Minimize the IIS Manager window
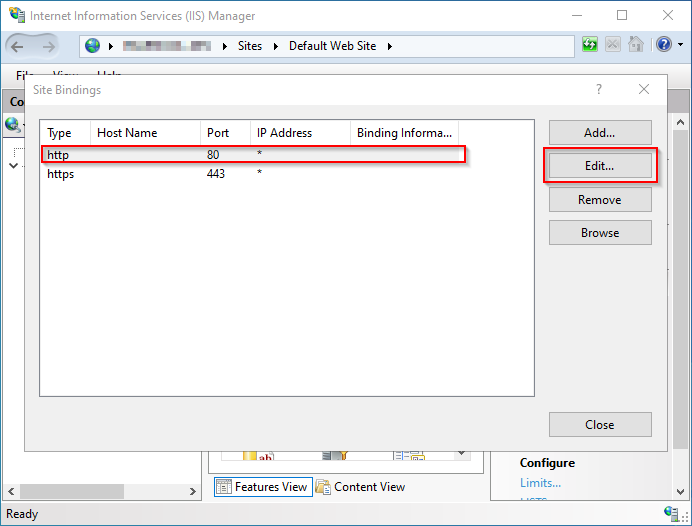Image resolution: width=692 pixels, height=526 pixels. (x=577, y=15)
